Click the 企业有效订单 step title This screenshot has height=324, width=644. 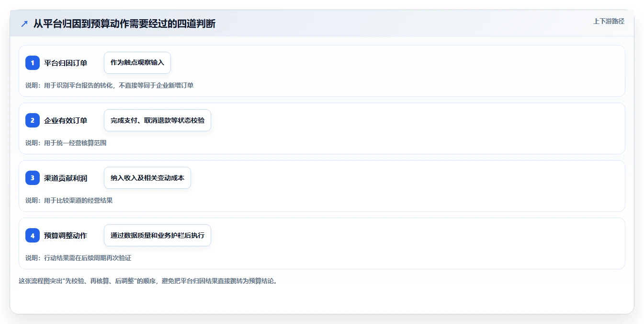click(66, 120)
